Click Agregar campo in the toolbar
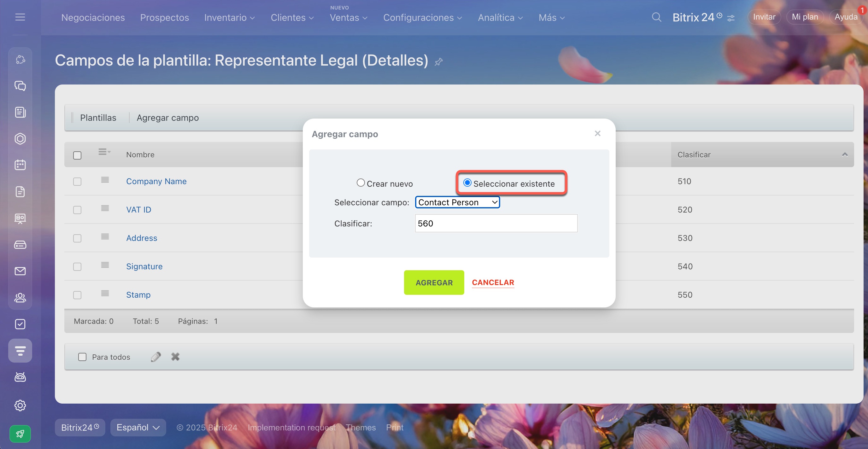This screenshot has height=449, width=868. pos(167,118)
